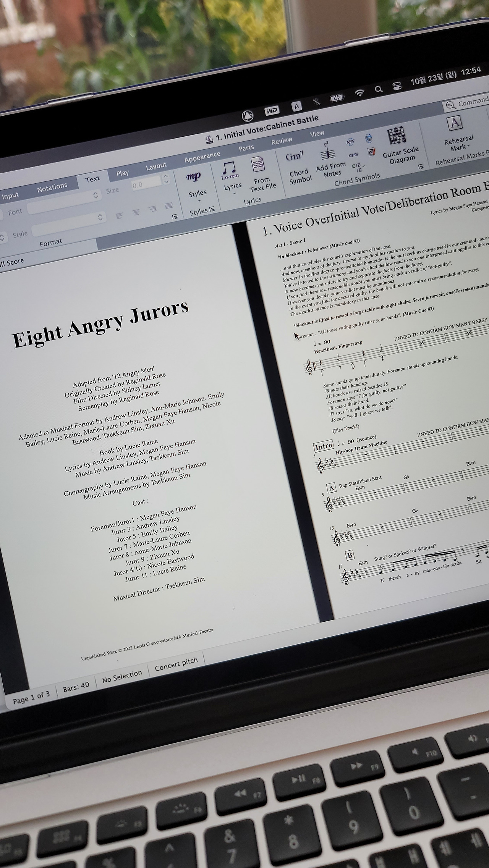
Task: Click the (Play Track!) cue text
Action: pos(346,428)
